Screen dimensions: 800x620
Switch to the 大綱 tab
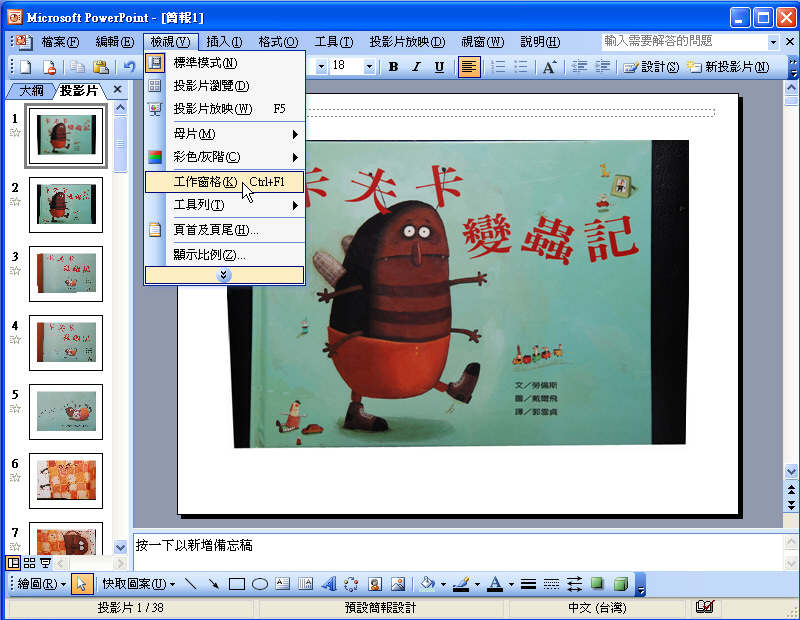[x=31, y=91]
